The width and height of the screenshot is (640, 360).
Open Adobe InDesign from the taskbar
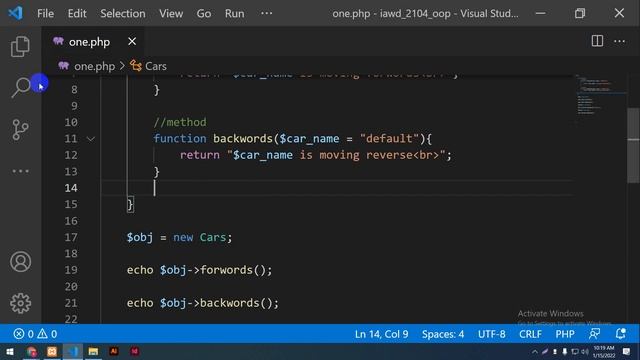coord(135,351)
